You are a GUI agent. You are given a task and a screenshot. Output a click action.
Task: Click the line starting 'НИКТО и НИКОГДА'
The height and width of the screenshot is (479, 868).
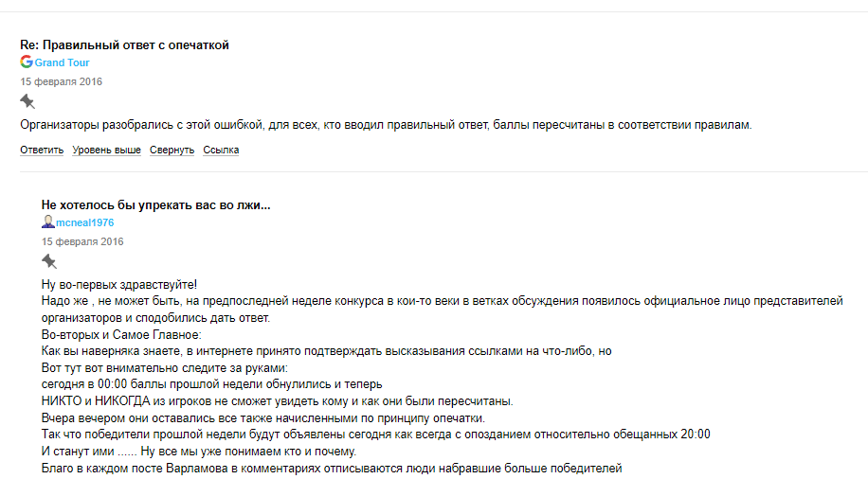277,400
